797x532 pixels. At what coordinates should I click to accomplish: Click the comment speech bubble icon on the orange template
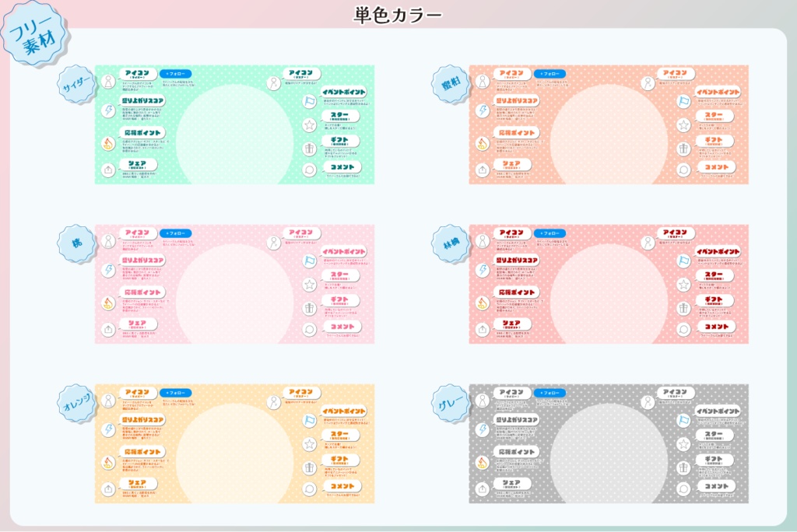309,489
